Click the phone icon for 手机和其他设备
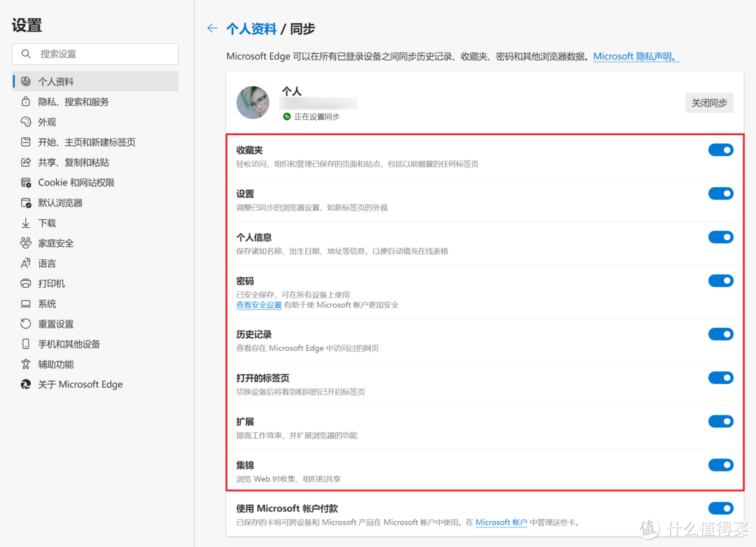The image size is (756, 547). click(x=26, y=344)
